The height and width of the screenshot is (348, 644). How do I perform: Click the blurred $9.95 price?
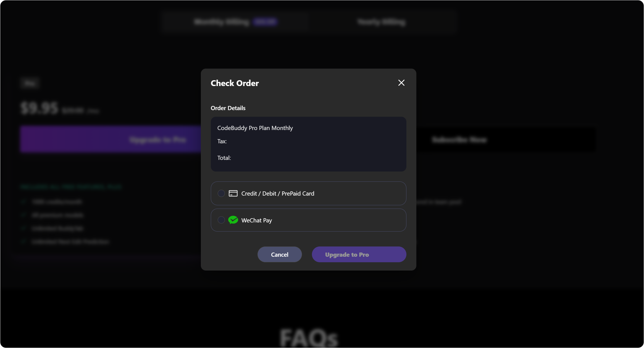coord(40,108)
